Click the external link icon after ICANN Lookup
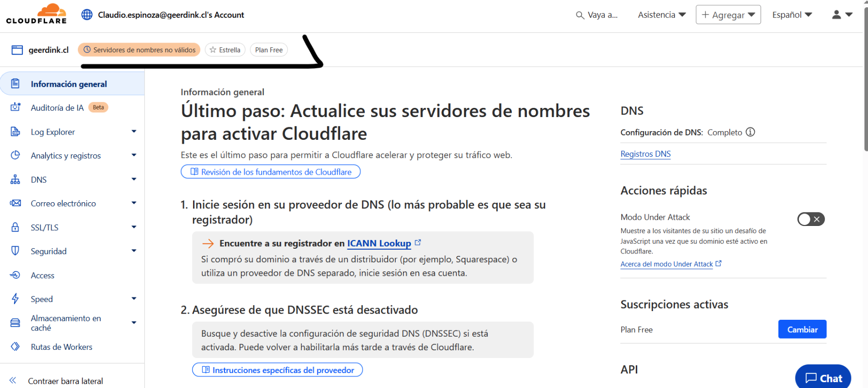This screenshot has height=388, width=868. click(x=418, y=243)
